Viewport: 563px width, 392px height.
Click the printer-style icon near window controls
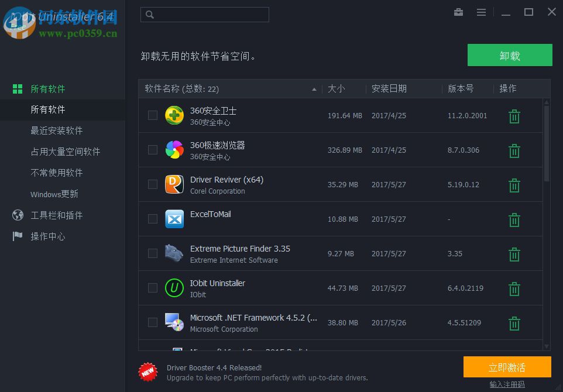(458, 12)
